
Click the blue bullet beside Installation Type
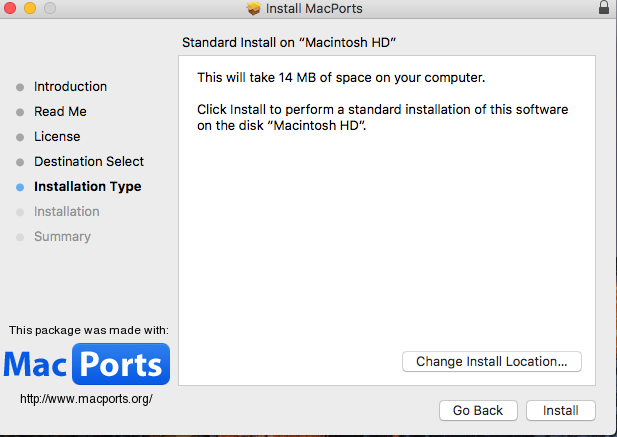[x=20, y=187]
